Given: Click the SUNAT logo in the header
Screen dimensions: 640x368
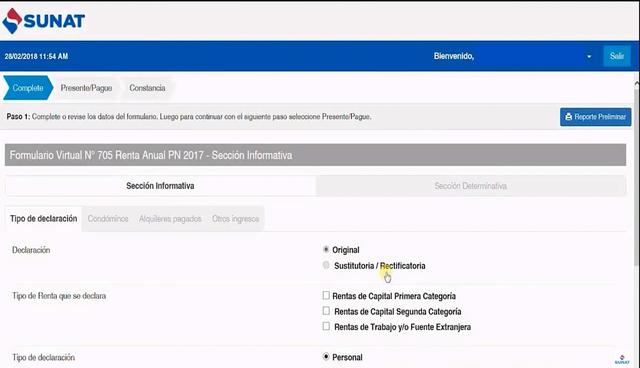Looking at the screenshot, I should click(x=43, y=20).
